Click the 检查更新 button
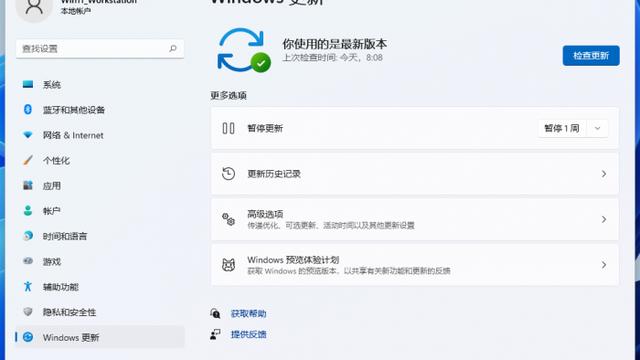The image size is (640, 360). click(591, 56)
